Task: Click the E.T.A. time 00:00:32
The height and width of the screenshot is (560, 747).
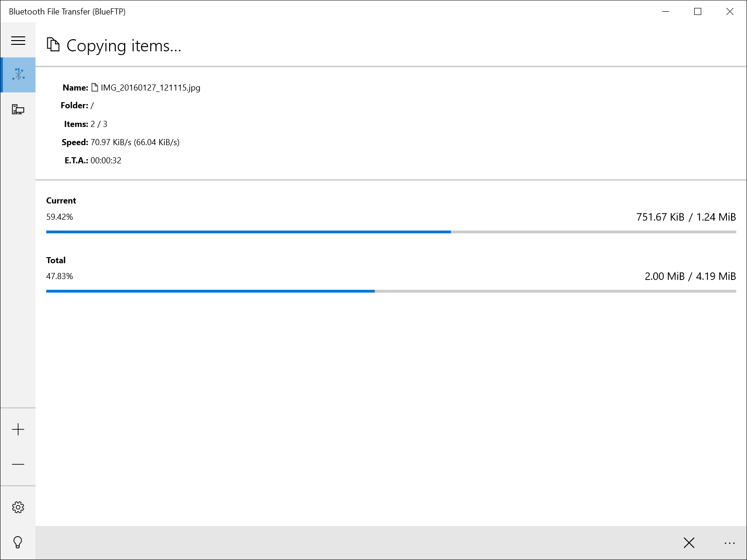Action: (x=106, y=161)
